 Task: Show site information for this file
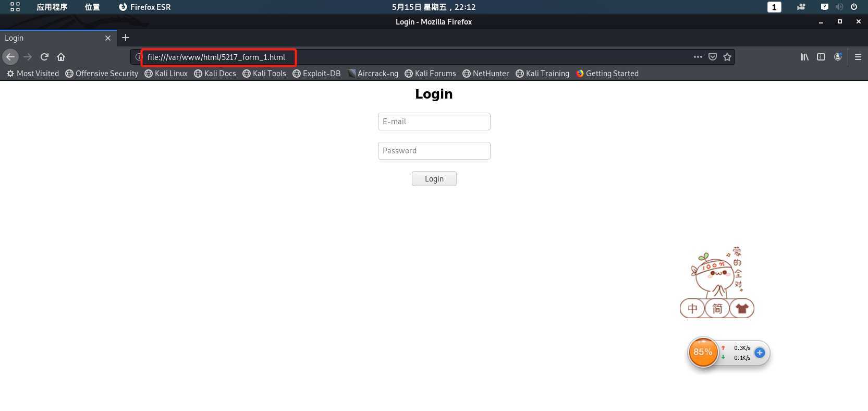[138, 57]
